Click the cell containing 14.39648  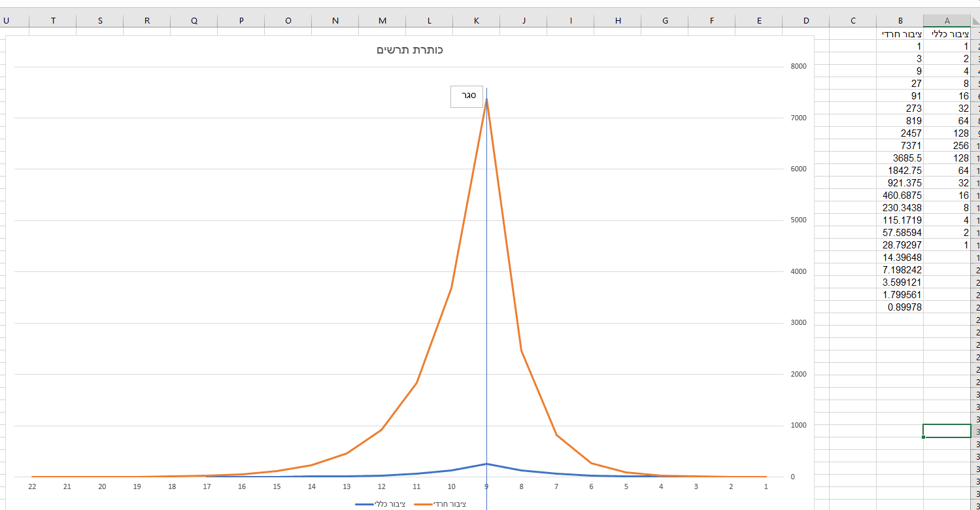[x=900, y=258]
